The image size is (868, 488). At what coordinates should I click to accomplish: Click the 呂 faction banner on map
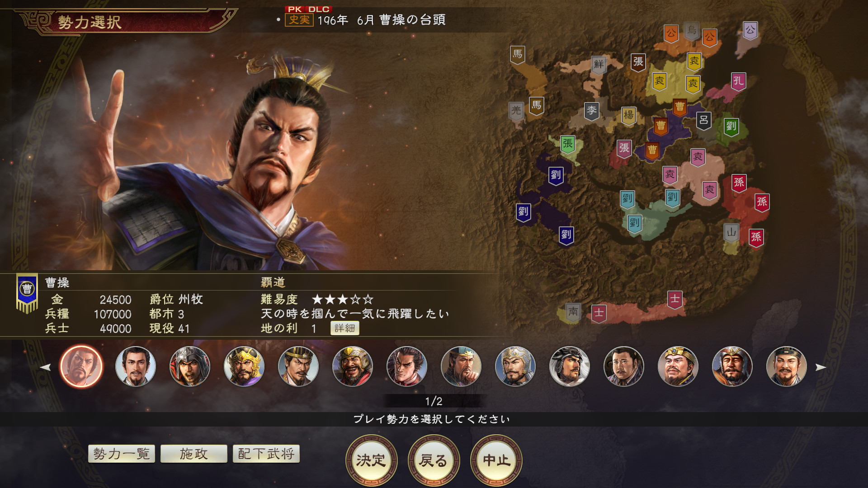(703, 120)
